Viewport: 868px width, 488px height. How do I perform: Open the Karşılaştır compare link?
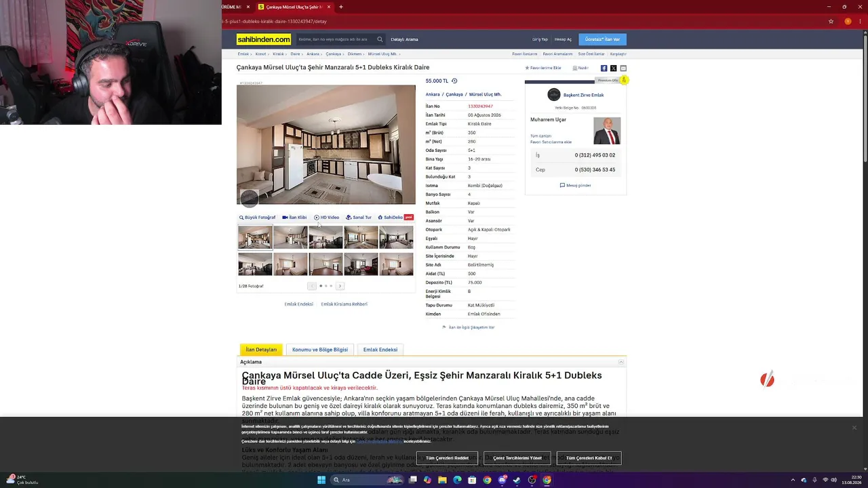click(618, 54)
